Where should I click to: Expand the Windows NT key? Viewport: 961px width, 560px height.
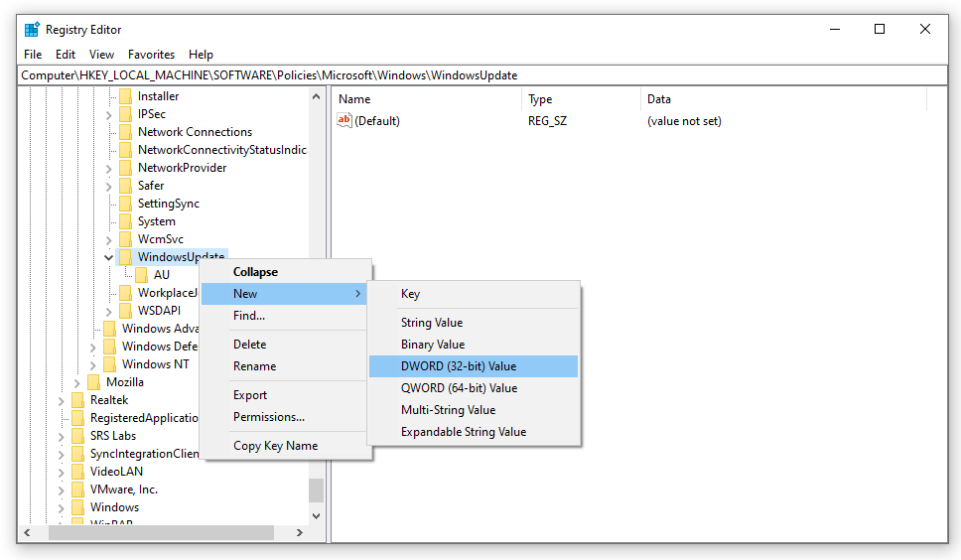coord(92,365)
